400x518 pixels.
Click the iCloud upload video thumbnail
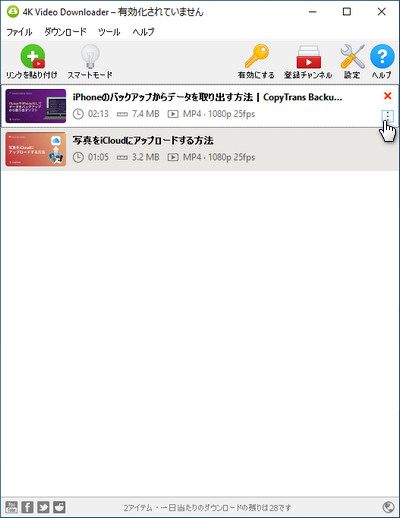(x=36, y=149)
